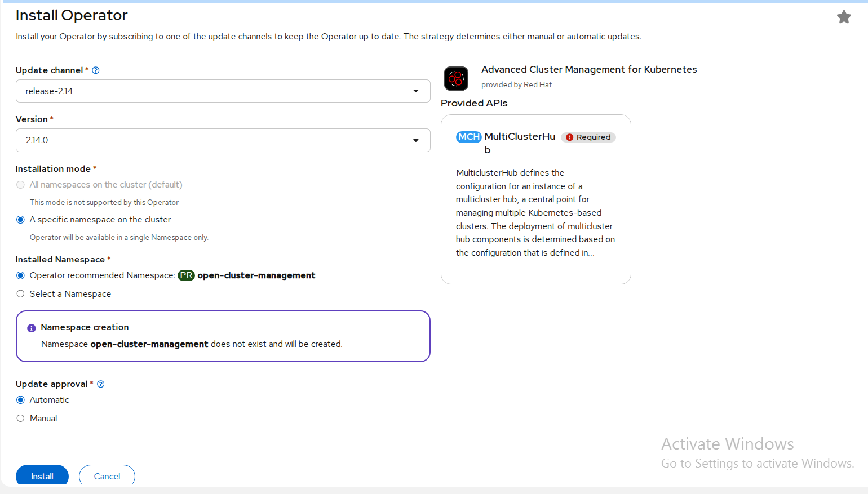Set update approval to Manual
The height and width of the screenshot is (494, 868).
tap(21, 419)
